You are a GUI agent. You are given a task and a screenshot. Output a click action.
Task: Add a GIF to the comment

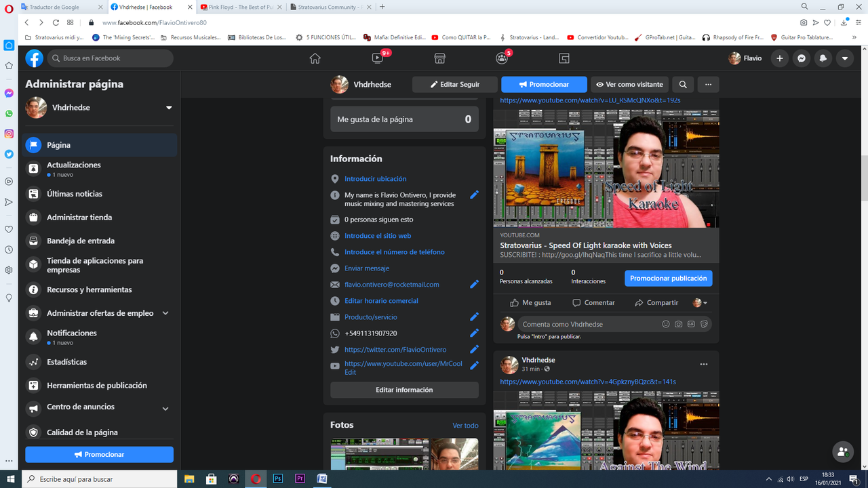691,324
